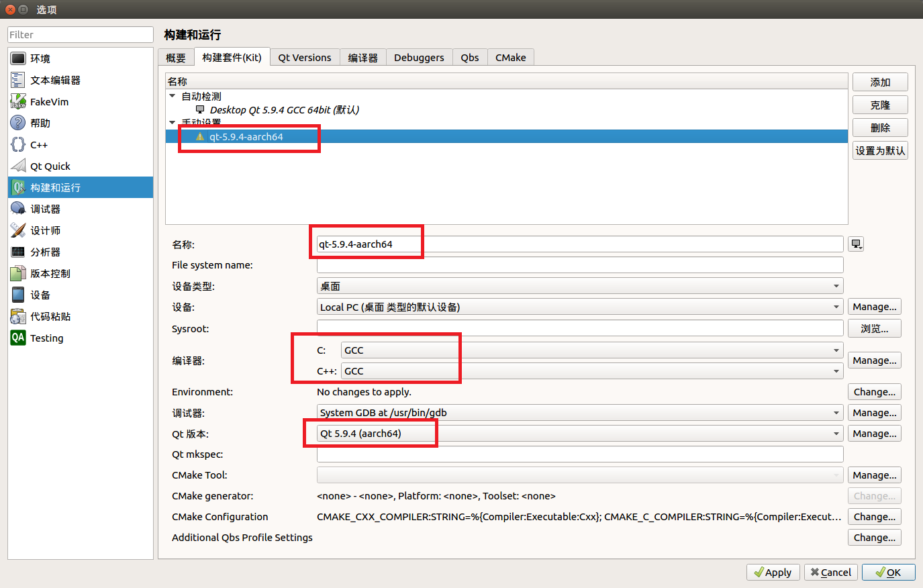The height and width of the screenshot is (588, 923).
Task: Open the 设备类型 dropdown
Action: tap(580, 286)
